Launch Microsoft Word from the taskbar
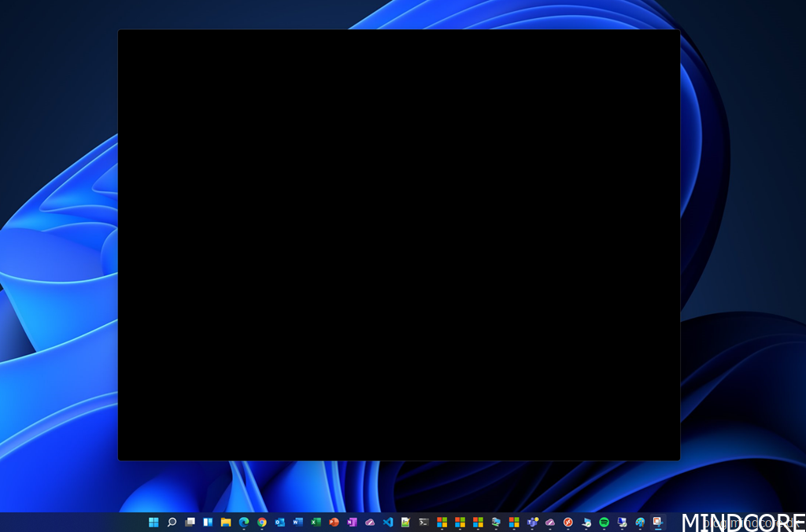Image resolution: width=806 pixels, height=532 pixels. (x=298, y=522)
